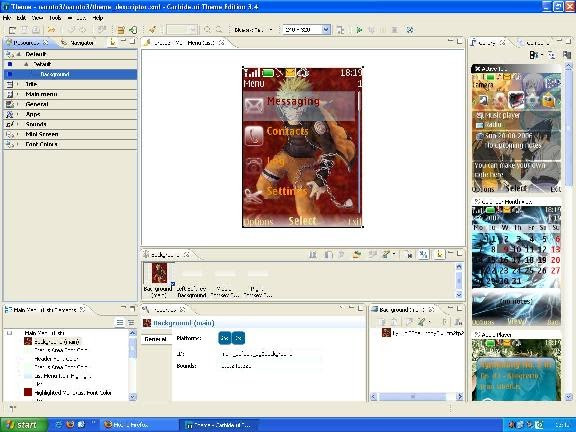Click the wand icon in layers panel toolbar
The height and width of the screenshot is (432, 576).
pos(421,322)
